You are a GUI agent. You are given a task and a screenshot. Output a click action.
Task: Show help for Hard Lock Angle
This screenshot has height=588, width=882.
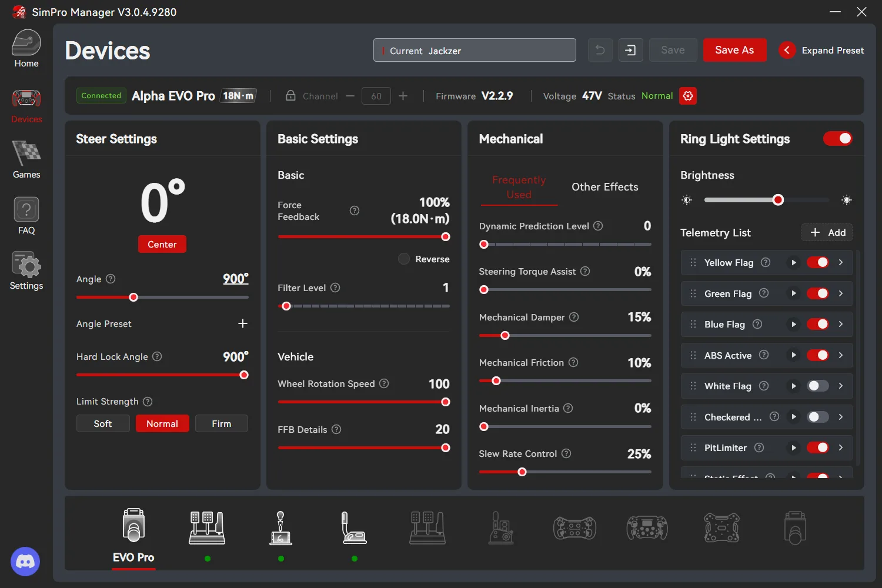[x=157, y=356]
